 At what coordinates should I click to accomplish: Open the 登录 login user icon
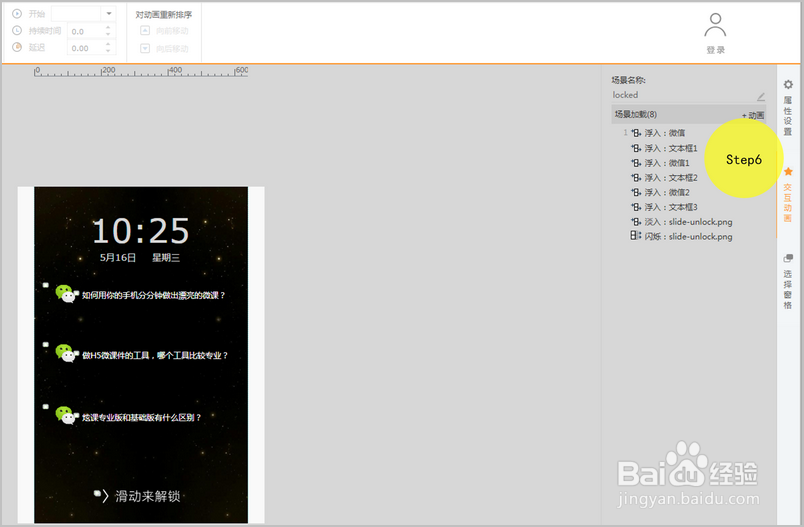[715, 33]
